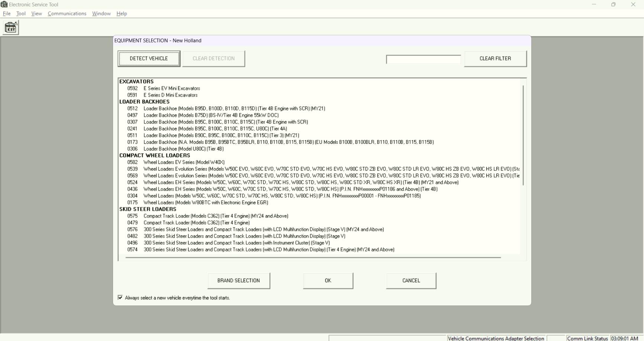Select 0512 Loader Backhoe MY21 row

coord(226,108)
